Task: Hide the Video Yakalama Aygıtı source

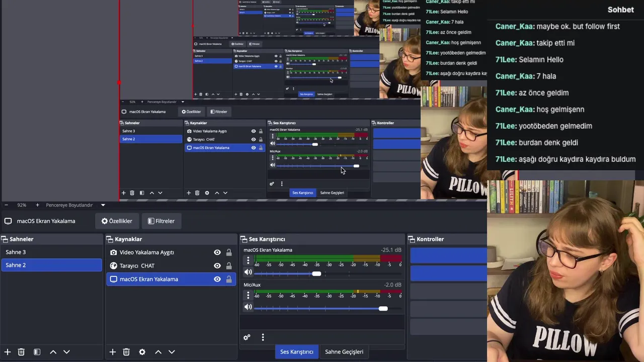Action: (217, 252)
